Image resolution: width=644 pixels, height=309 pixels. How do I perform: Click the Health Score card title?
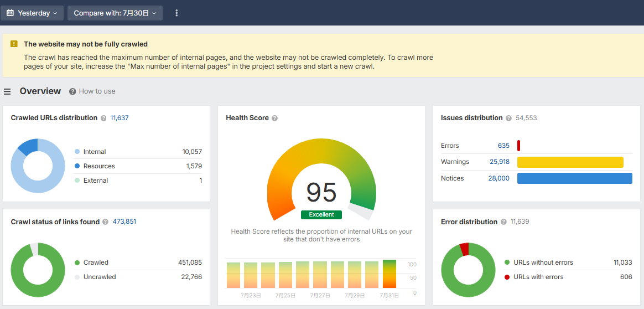(247, 118)
